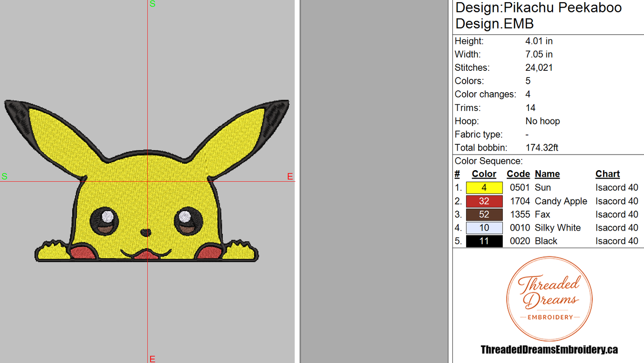The height and width of the screenshot is (363, 644).
Task: Click the Hoop value No hoop
Action: click(x=542, y=121)
